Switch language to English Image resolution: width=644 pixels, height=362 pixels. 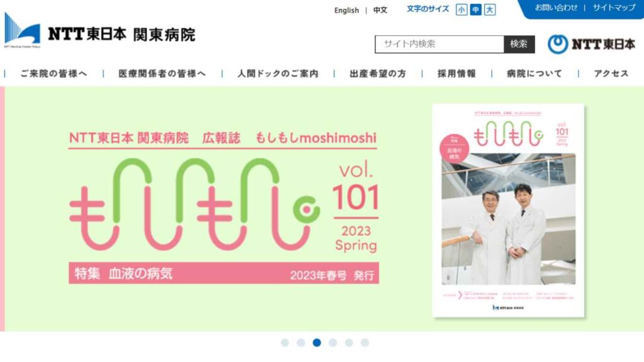click(x=347, y=10)
